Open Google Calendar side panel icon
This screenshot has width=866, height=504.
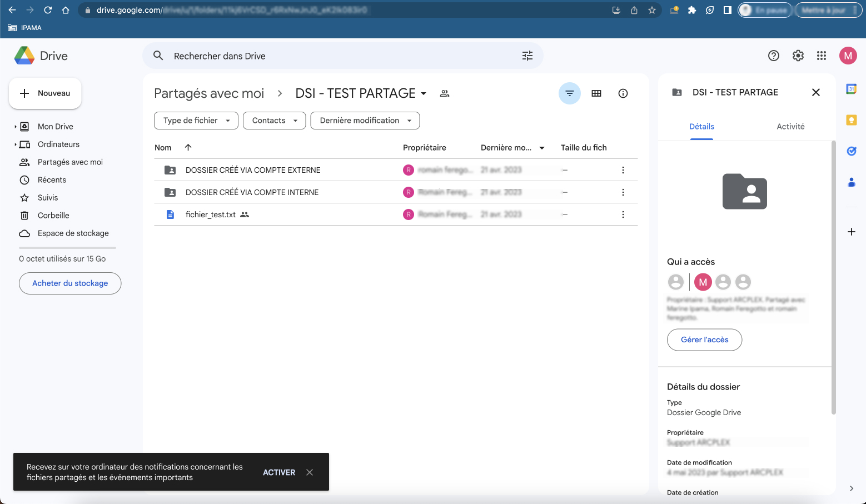click(x=852, y=89)
